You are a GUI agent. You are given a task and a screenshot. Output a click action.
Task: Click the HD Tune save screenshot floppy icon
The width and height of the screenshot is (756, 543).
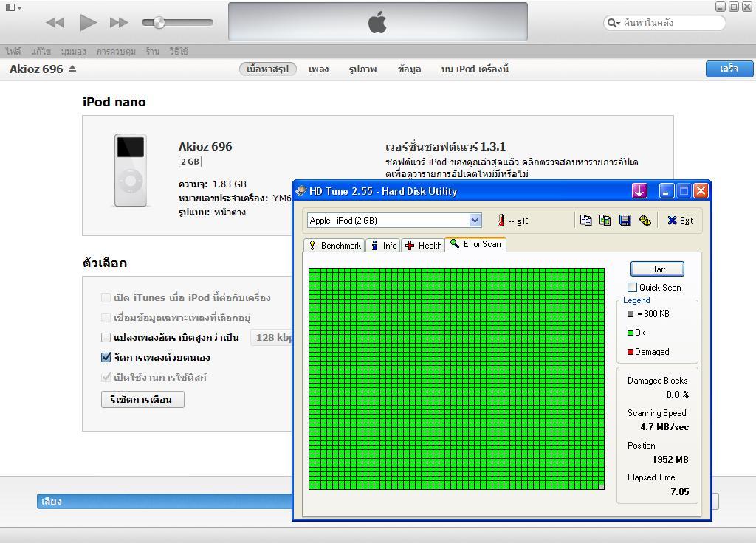[x=625, y=220]
